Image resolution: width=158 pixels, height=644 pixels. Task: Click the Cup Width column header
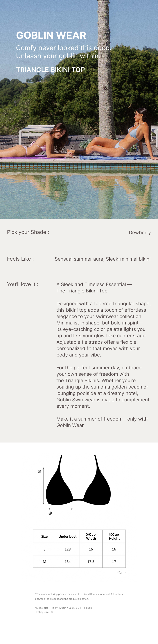coord(91,537)
